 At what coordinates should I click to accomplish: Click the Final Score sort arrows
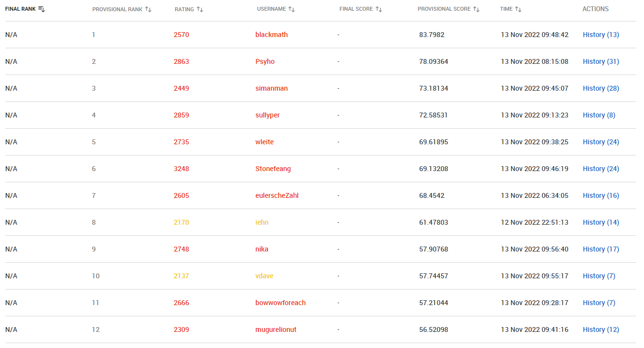[379, 9]
